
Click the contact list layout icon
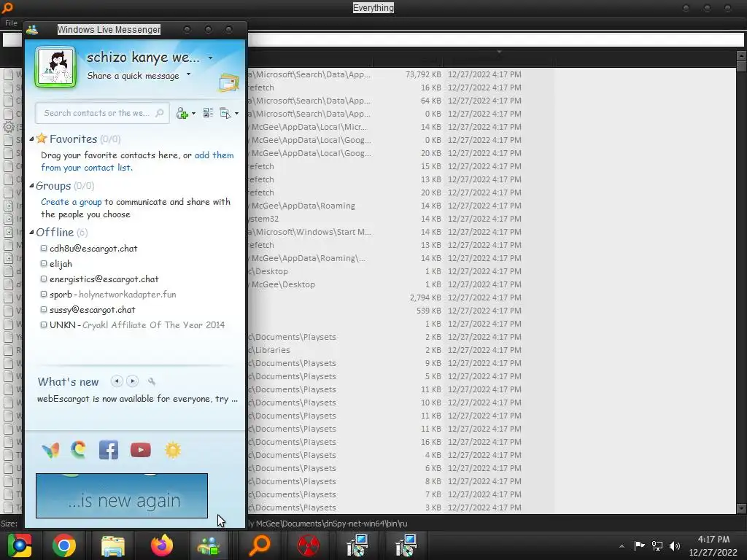[208, 113]
